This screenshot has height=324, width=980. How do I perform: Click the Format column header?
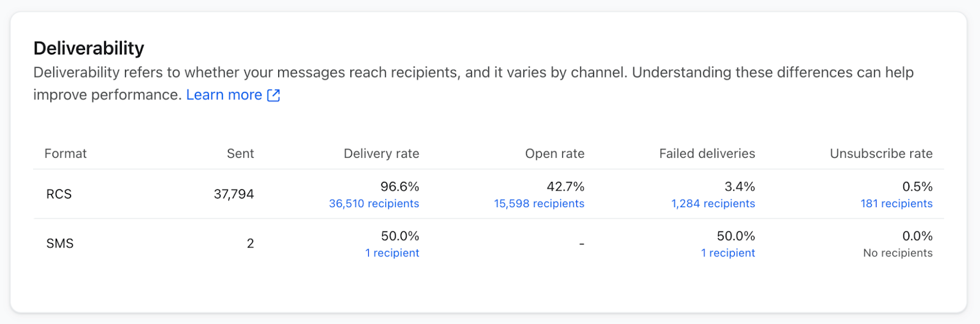(66, 154)
